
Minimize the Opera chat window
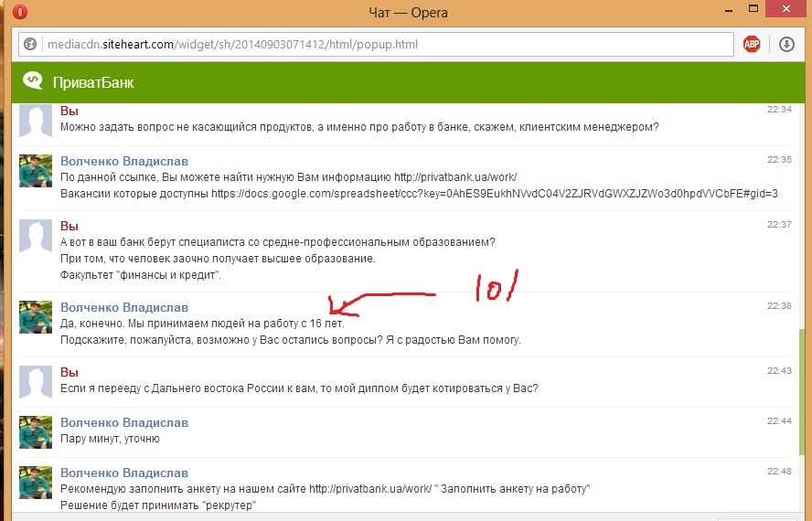coord(729,10)
